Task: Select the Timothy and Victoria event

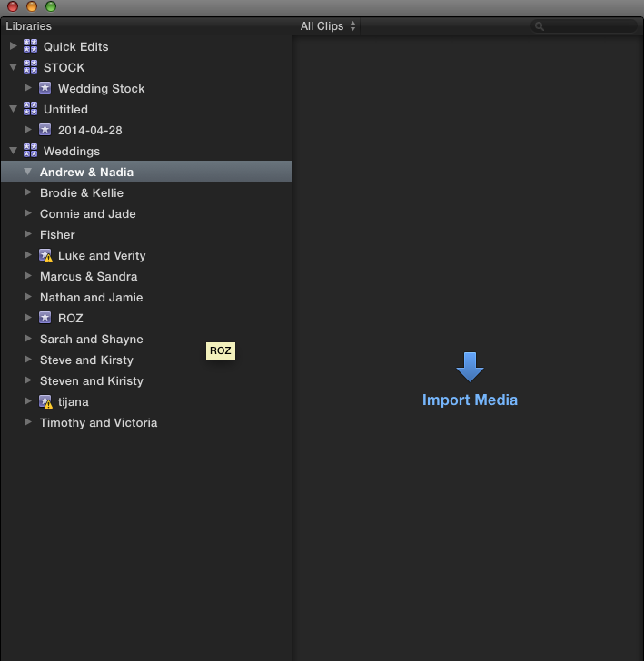Action: coord(98,422)
